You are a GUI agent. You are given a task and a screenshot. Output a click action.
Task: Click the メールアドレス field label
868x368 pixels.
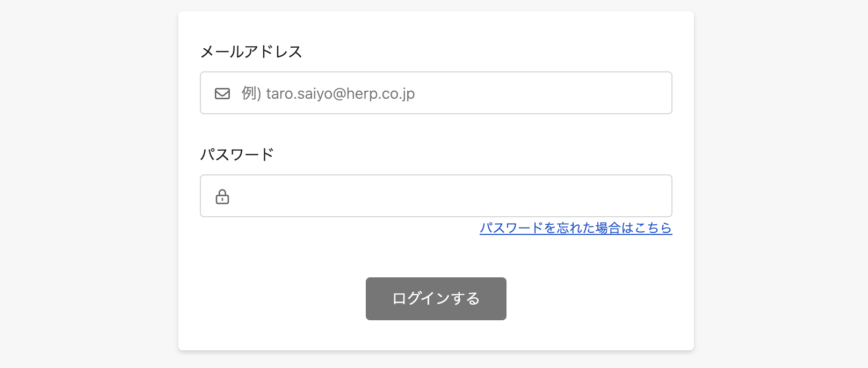(251, 51)
